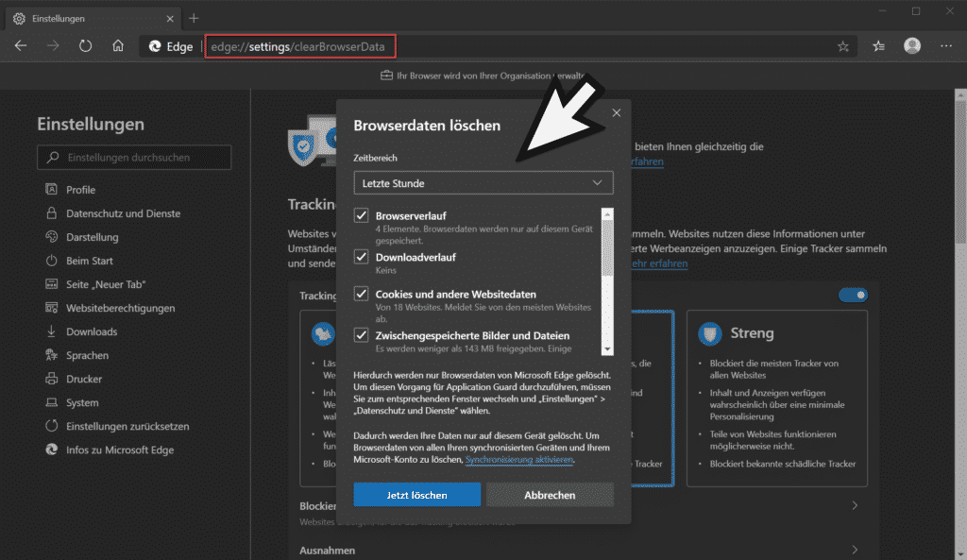Click the Sprachen icon in the sidebar

click(51, 355)
